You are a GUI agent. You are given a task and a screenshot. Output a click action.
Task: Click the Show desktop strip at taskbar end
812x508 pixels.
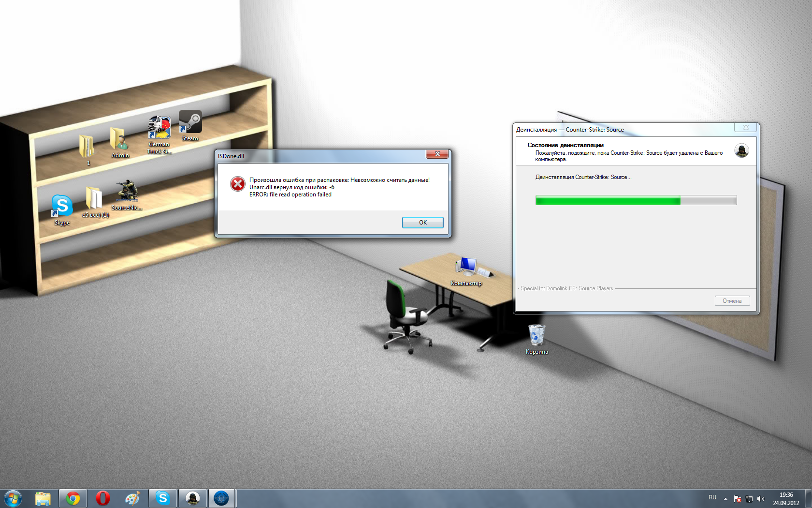tap(808, 498)
